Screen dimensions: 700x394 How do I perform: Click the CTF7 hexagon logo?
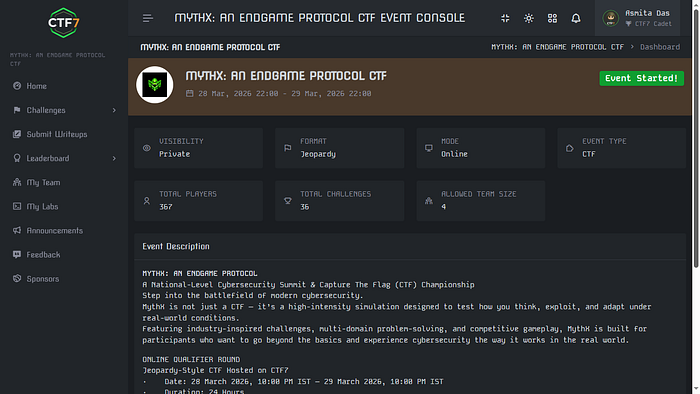(64, 22)
